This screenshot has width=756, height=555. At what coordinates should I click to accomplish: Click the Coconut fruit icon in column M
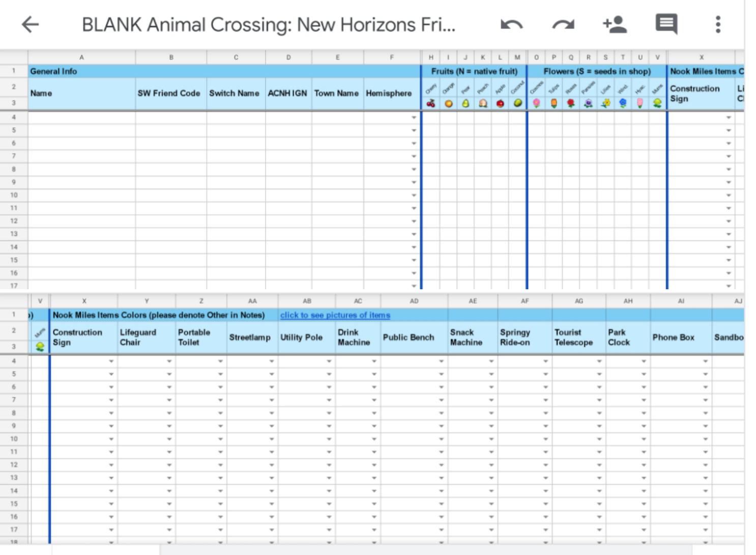(517, 104)
